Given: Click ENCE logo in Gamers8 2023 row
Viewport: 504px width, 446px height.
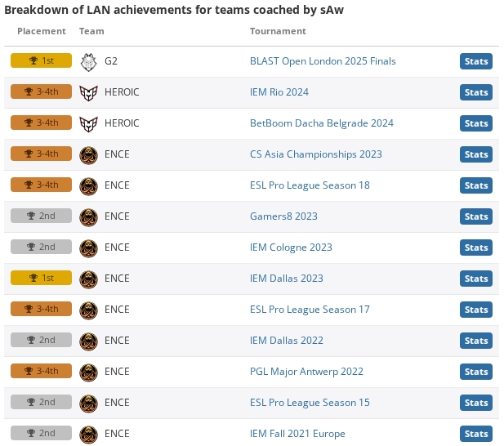Looking at the screenshot, I should point(88,217).
